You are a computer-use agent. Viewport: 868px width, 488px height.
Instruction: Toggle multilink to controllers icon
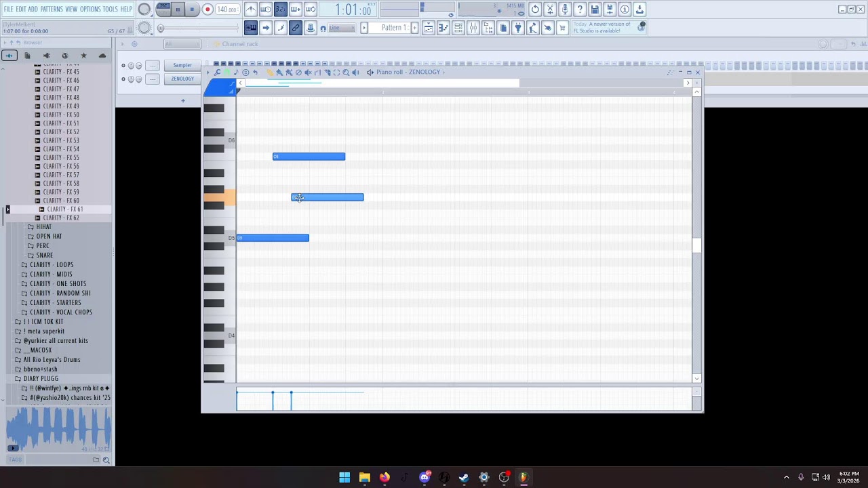coord(310,28)
